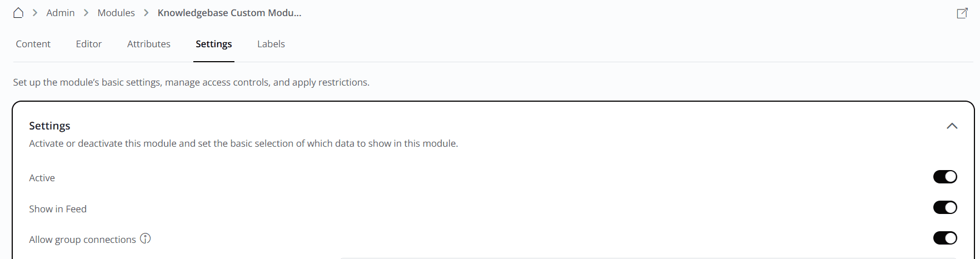980x259 pixels.
Task: Go to the home page icon
Action: [x=18, y=13]
